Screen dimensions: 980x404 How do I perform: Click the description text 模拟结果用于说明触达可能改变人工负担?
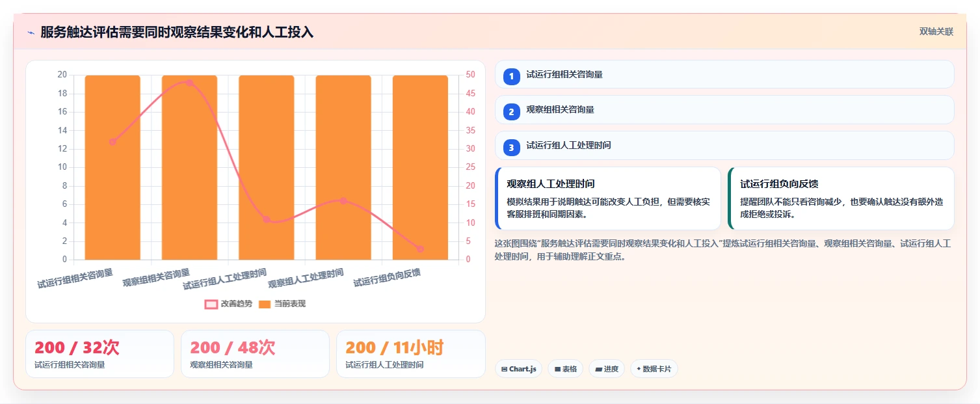point(608,208)
